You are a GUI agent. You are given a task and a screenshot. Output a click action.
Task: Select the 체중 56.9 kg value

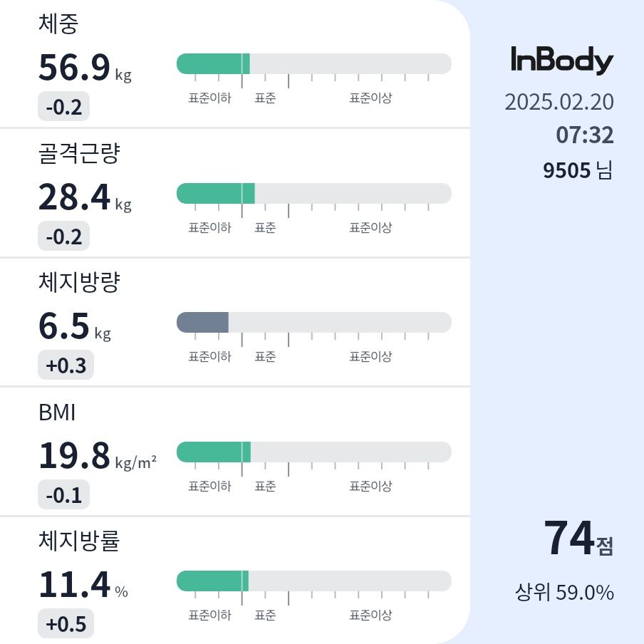(85, 68)
